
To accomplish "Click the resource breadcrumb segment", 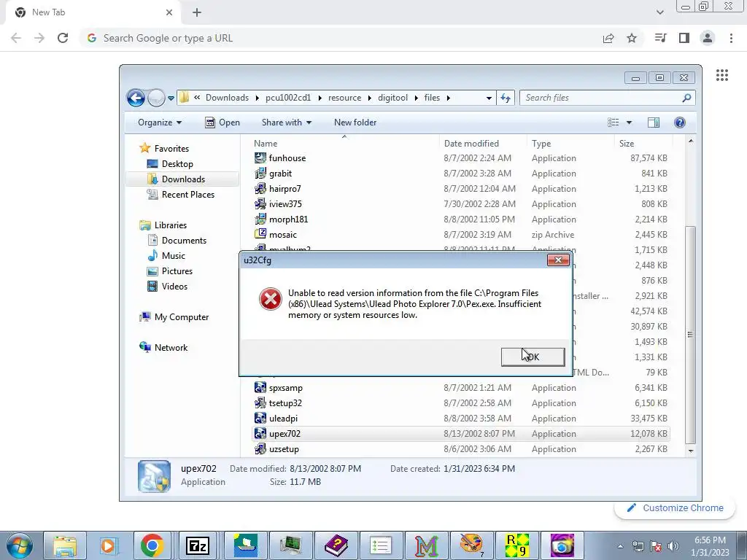I will coord(344,98).
